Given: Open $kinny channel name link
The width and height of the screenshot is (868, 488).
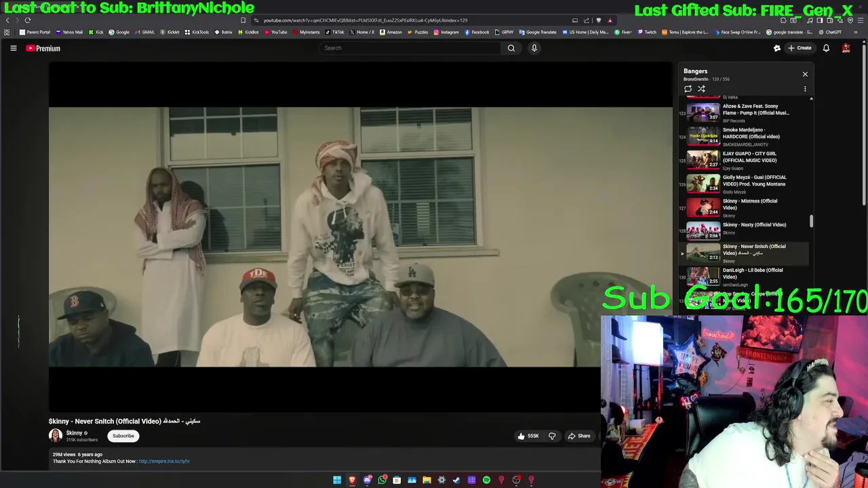Looking at the screenshot, I should [74, 433].
